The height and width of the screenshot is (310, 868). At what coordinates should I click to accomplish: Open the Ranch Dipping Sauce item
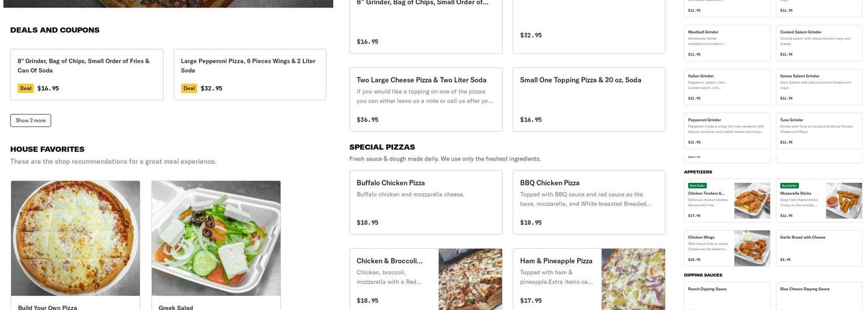point(727,296)
